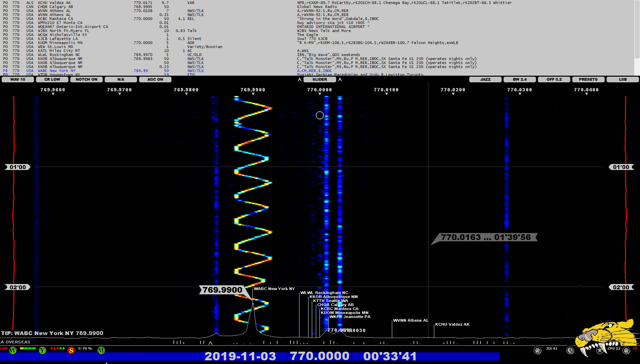Image resolution: width=640 pixels, height=364 pixels.
Task: Click the up arrow left of SLIDER
Action: 299,79
